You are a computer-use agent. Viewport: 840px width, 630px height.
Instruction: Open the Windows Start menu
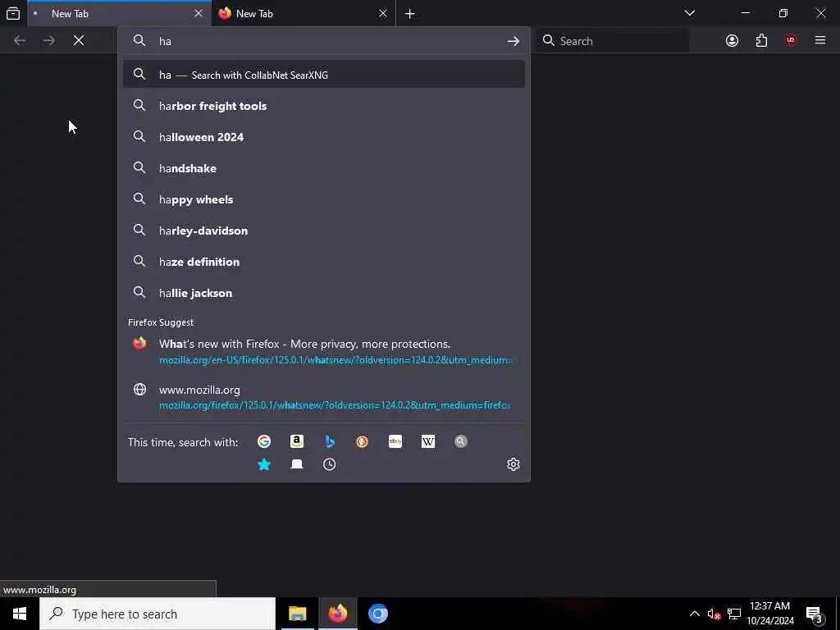click(20, 614)
